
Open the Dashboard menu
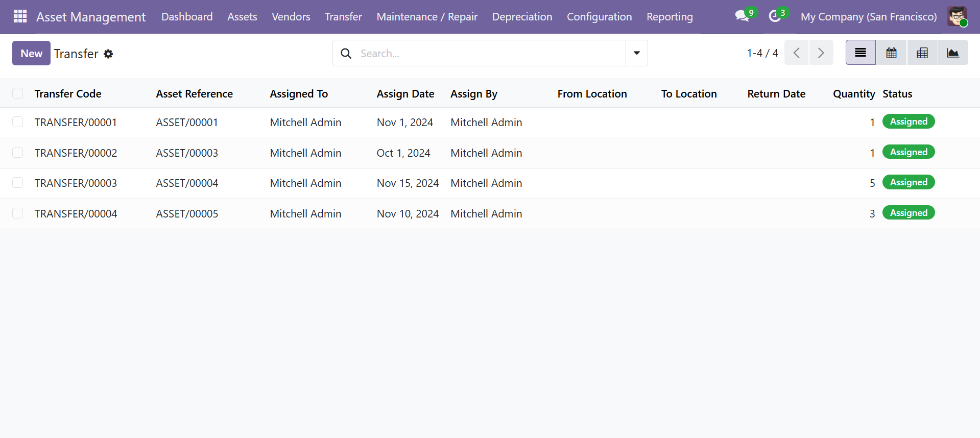pos(187,17)
